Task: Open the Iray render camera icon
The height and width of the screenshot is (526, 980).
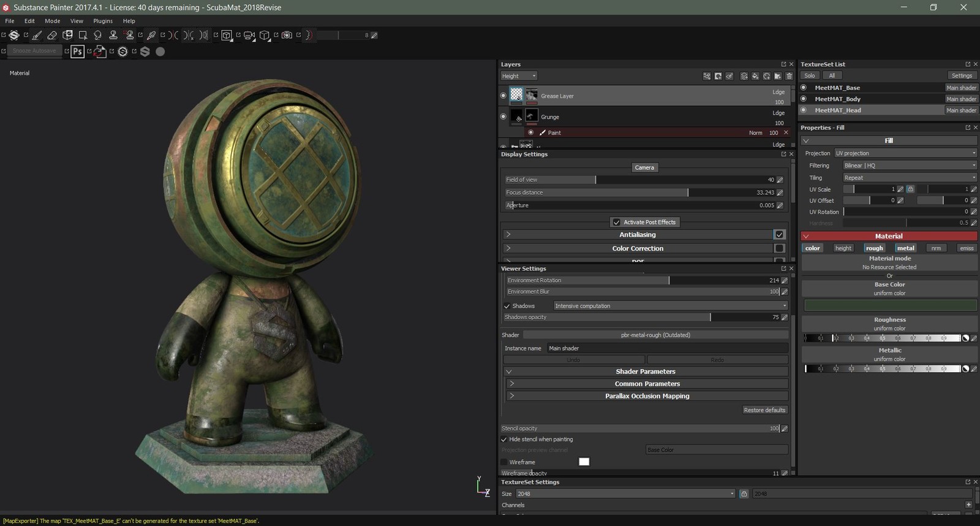Action: [x=287, y=36]
